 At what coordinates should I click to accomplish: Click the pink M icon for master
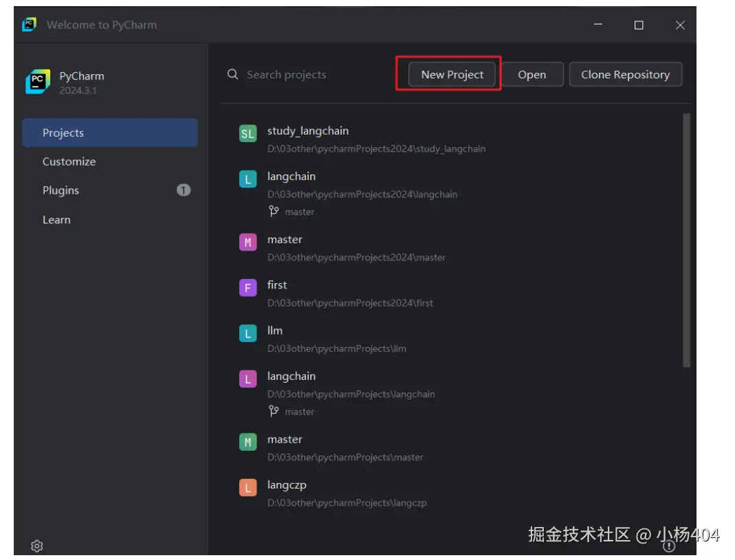[248, 243]
